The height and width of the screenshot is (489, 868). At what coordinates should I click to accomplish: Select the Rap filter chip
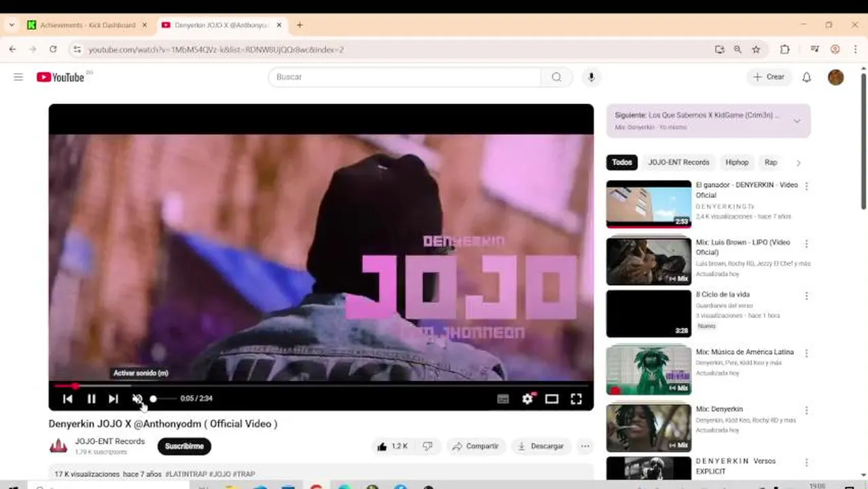click(771, 162)
